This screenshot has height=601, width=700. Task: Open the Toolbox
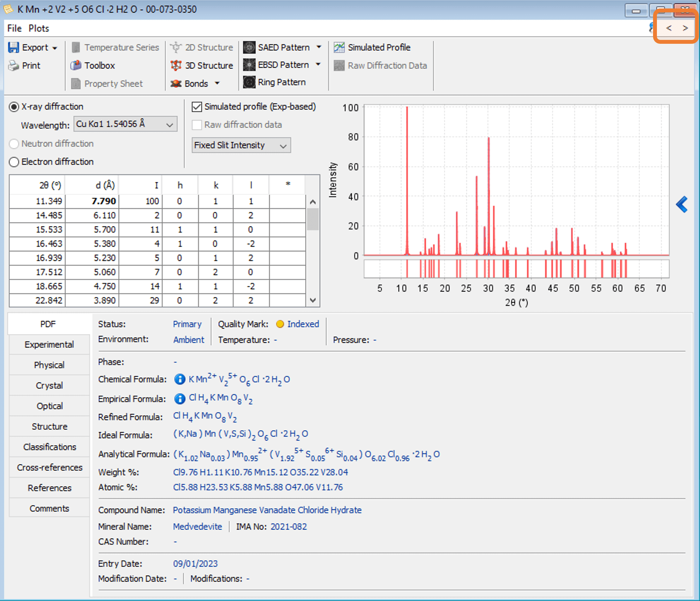point(93,66)
